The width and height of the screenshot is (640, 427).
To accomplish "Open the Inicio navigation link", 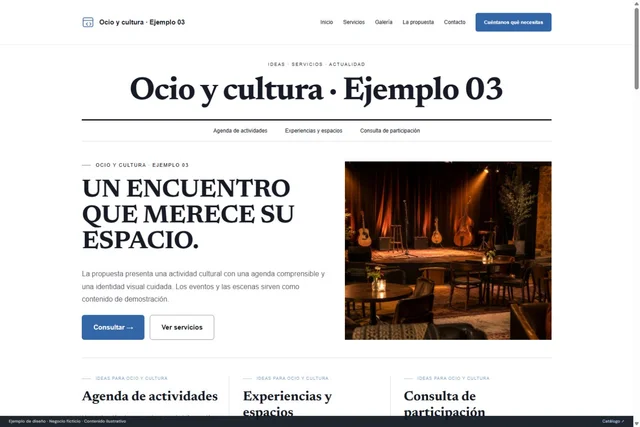I will [327, 22].
